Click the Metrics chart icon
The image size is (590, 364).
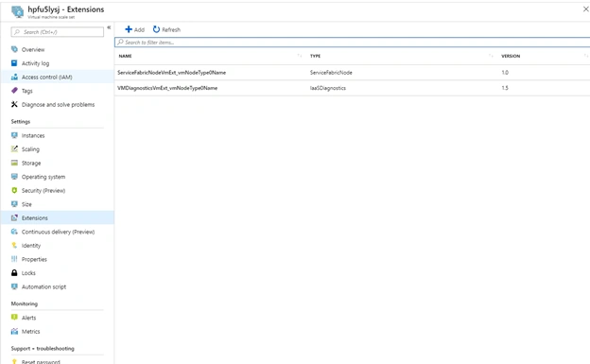[x=14, y=331]
